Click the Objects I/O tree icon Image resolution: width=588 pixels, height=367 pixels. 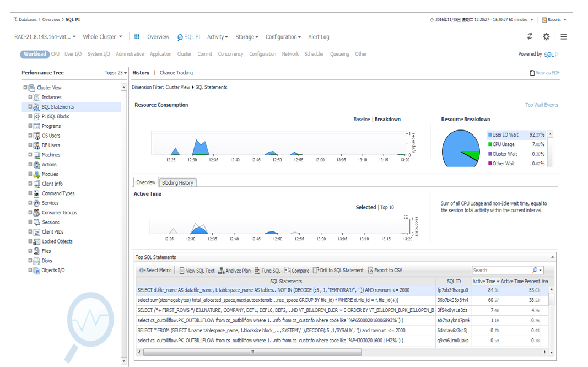36,271
